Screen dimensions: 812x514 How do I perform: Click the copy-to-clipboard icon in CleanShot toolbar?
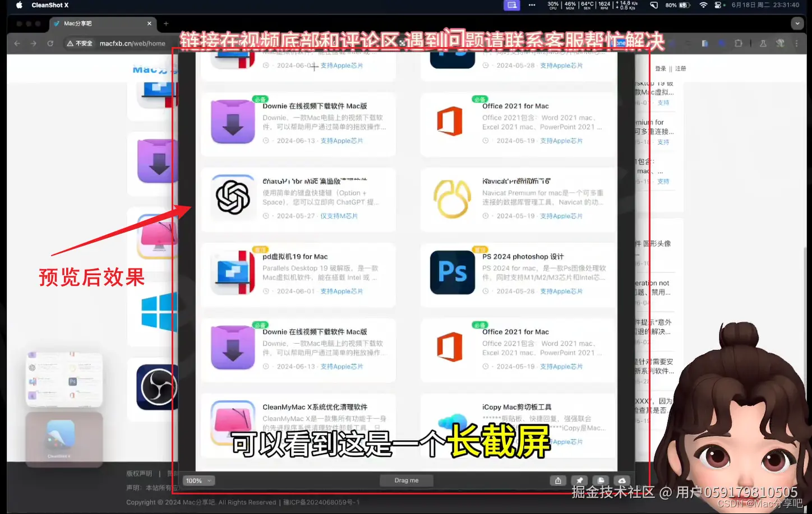point(601,480)
